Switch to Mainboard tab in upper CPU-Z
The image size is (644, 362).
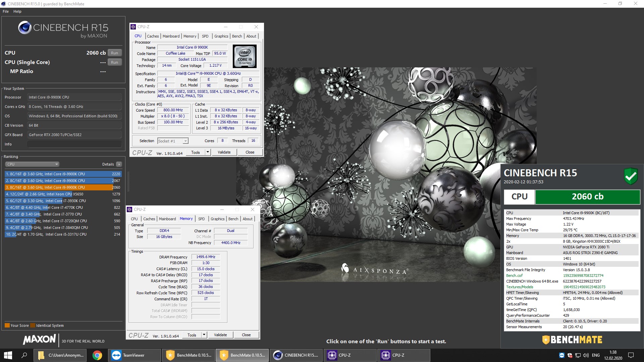pyautogui.click(x=171, y=36)
